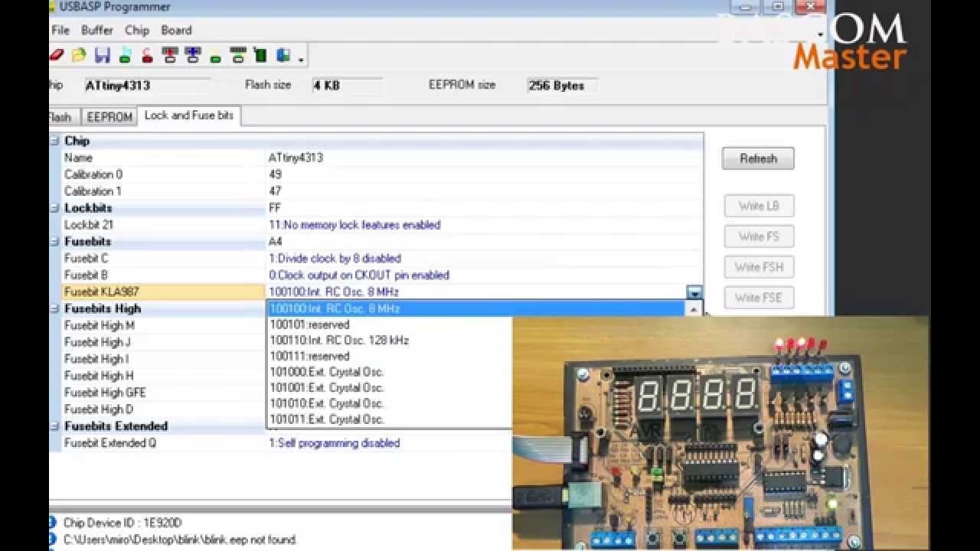980x551 pixels.
Task: Click '0:Clock output on CKOUT pin enabled' value
Action: tap(359, 275)
